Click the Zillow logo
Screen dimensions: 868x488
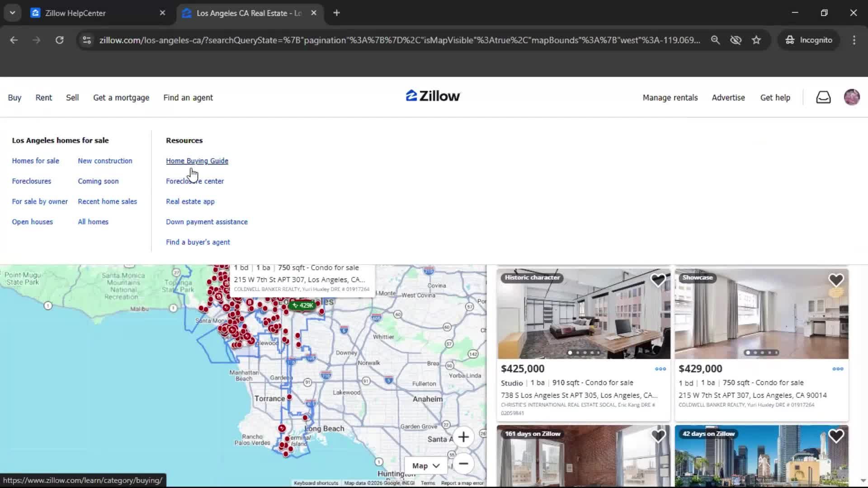pos(432,96)
